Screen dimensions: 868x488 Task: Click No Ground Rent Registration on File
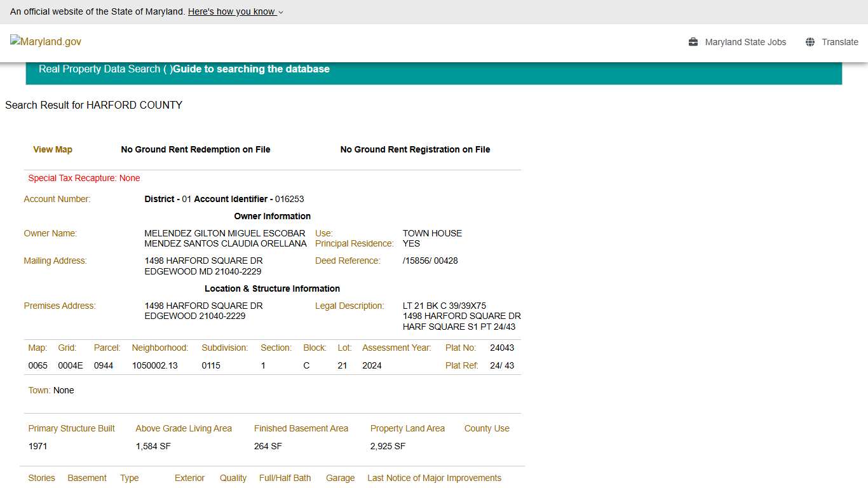(415, 149)
